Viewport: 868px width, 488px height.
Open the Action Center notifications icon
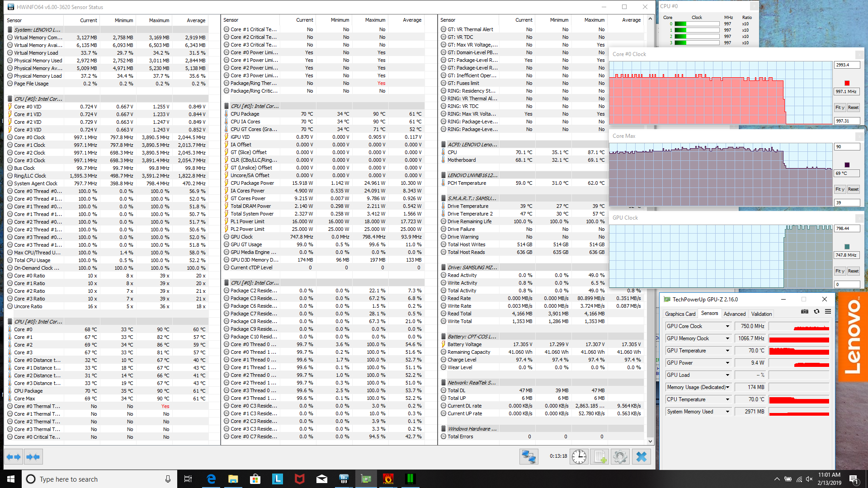(854, 479)
